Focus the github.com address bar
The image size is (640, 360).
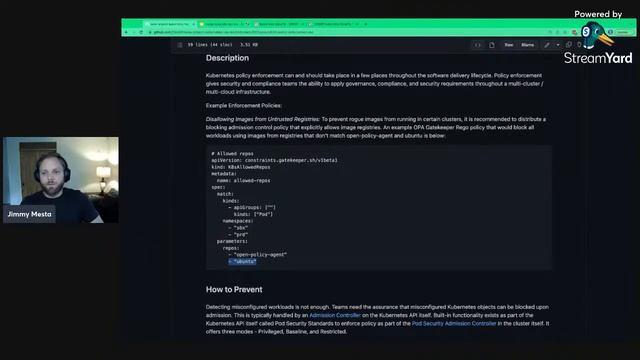pyautogui.click(x=347, y=32)
